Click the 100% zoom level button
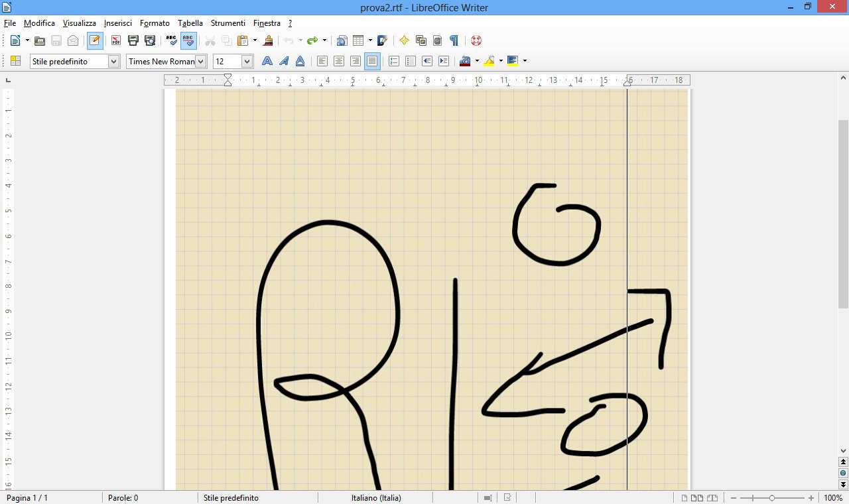849x504 pixels. coord(833,497)
